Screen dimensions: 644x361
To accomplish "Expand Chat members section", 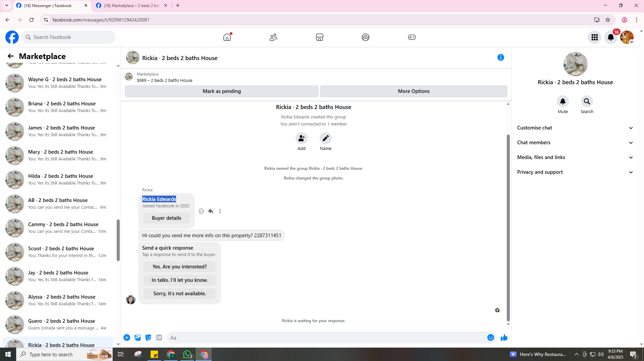I will (x=575, y=143).
